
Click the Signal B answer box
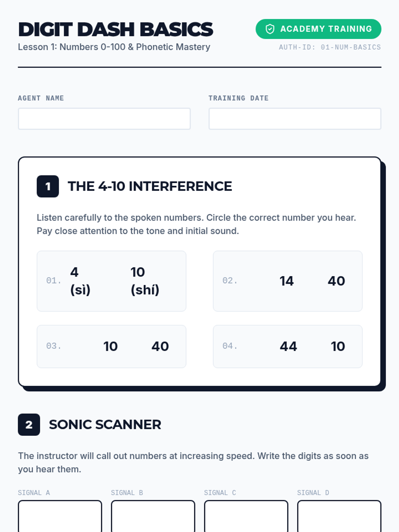click(x=153, y=516)
